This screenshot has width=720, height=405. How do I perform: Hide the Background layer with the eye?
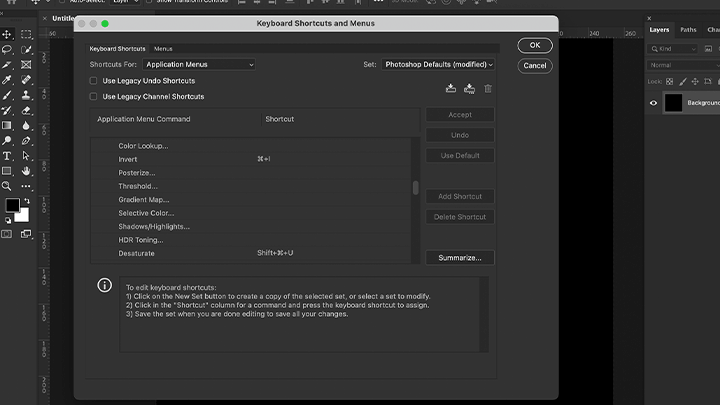(653, 103)
